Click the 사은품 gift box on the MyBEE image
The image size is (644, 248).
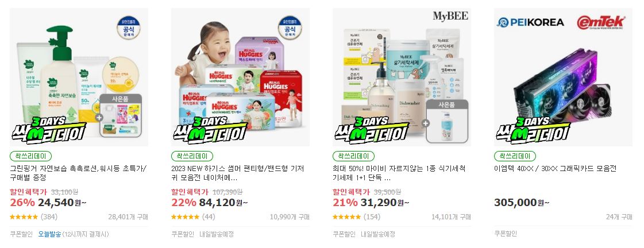pos(448,121)
